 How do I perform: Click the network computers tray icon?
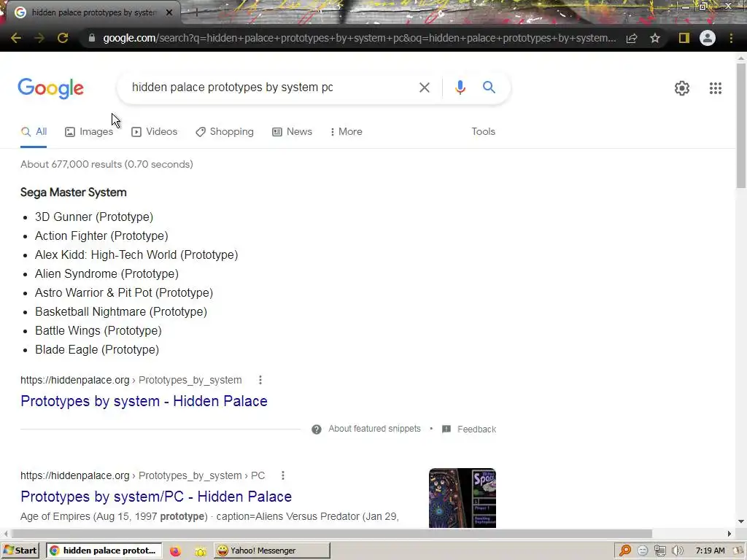[659, 551]
